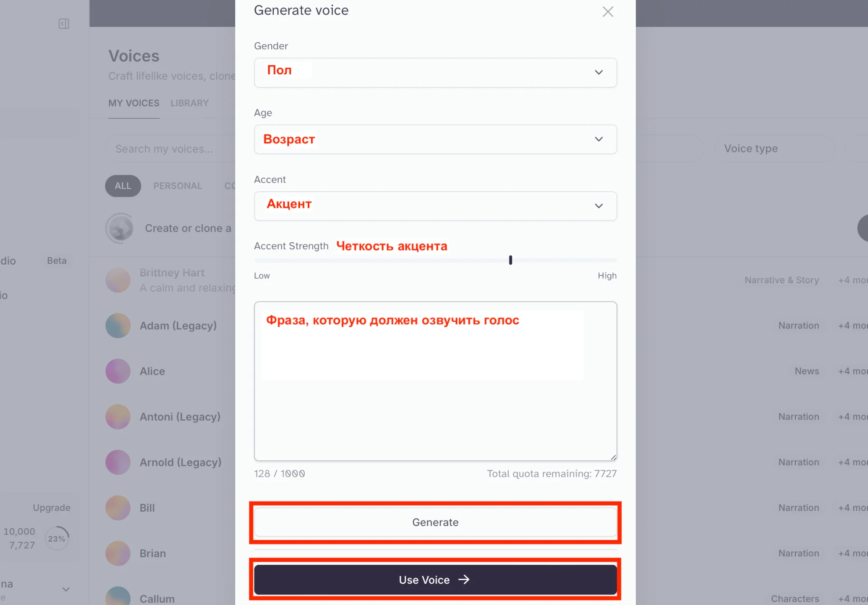Click the Antoni (Legacy) voice avatar
Viewport: 868px width, 605px height.
(x=118, y=417)
